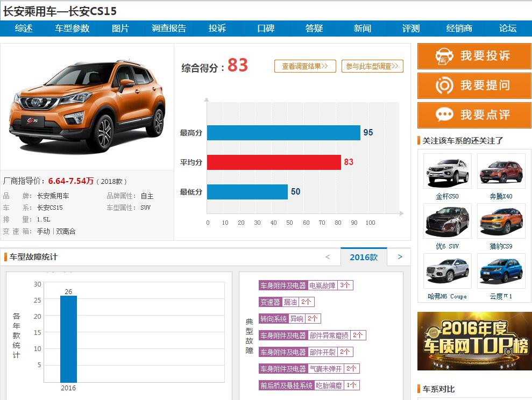Click the page title 长安乘用车—长安CS15
Viewport: 532px width, 400px height.
pos(60,11)
